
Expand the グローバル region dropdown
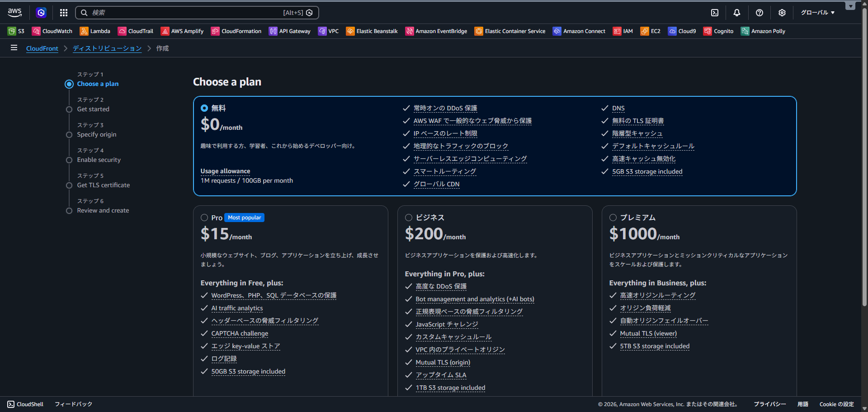click(x=817, y=13)
